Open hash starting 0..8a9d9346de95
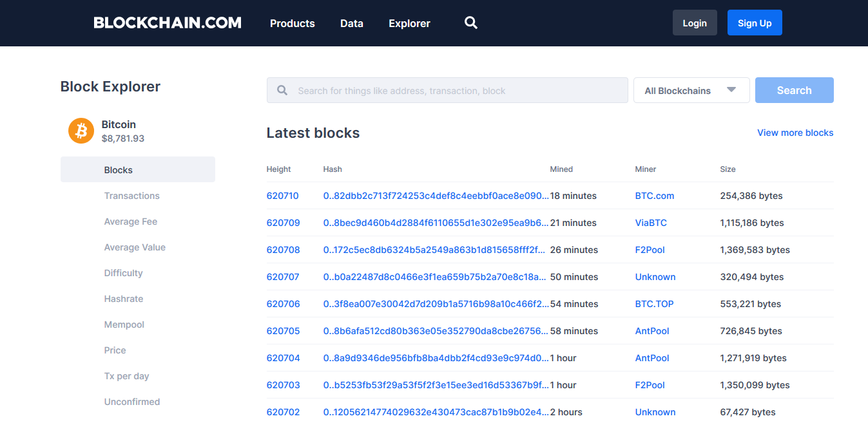 [436, 358]
